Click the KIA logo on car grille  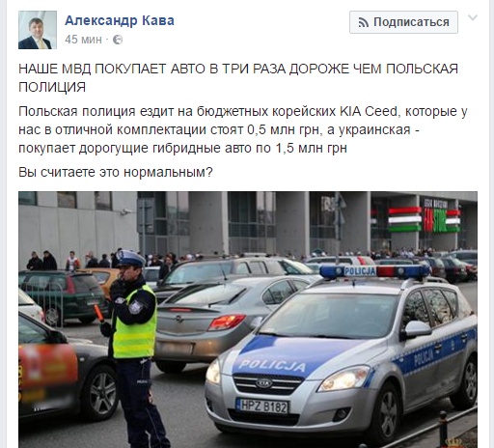[x=263, y=383]
